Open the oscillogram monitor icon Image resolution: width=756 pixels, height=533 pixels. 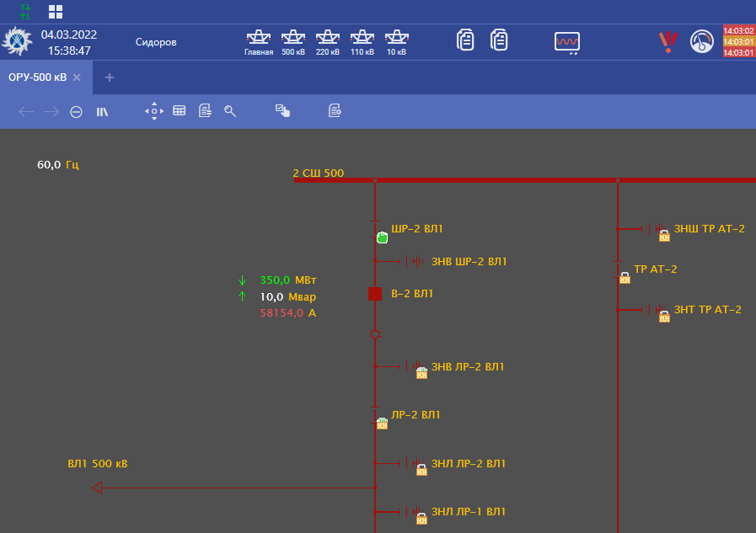pyautogui.click(x=566, y=41)
